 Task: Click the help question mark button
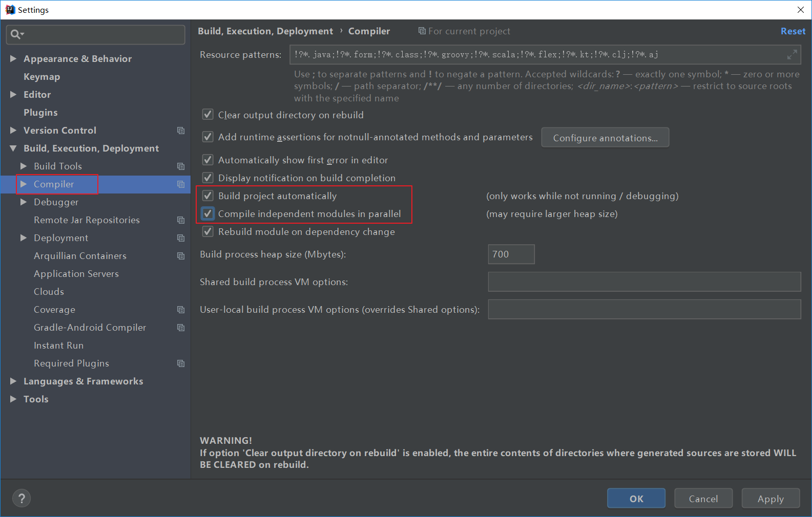(x=22, y=498)
